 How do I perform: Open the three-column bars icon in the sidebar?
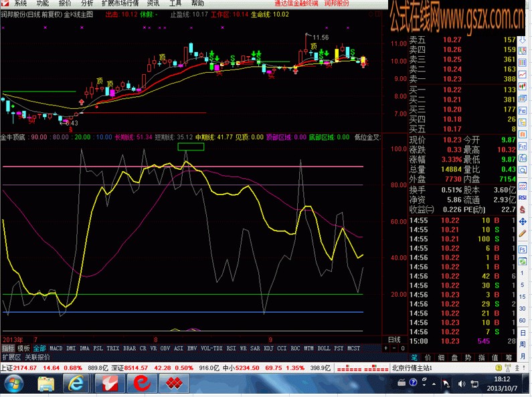523,63
